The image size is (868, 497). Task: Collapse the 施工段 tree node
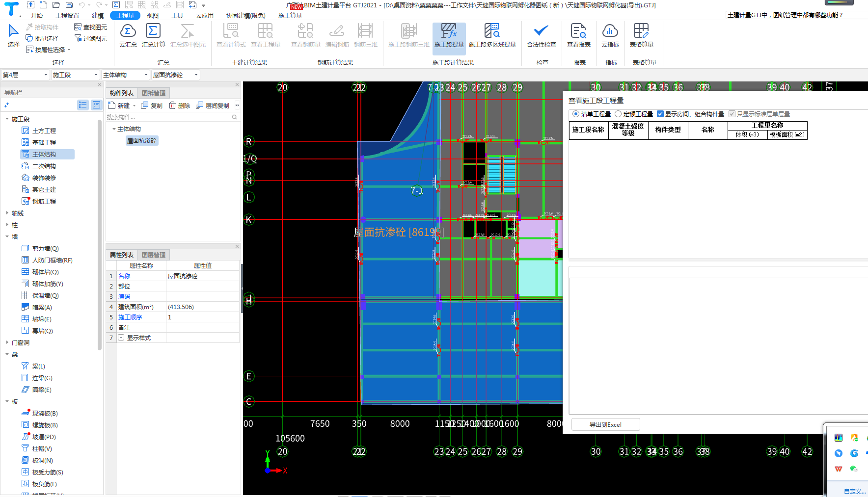pyautogui.click(x=7, y=119)
